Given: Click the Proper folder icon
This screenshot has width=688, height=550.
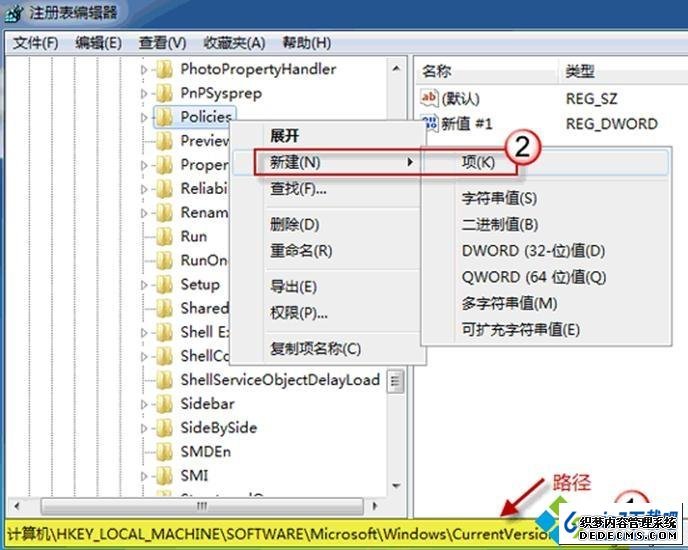Looking at the screenshot, I should pyautogui.click(x=164, y=165).
